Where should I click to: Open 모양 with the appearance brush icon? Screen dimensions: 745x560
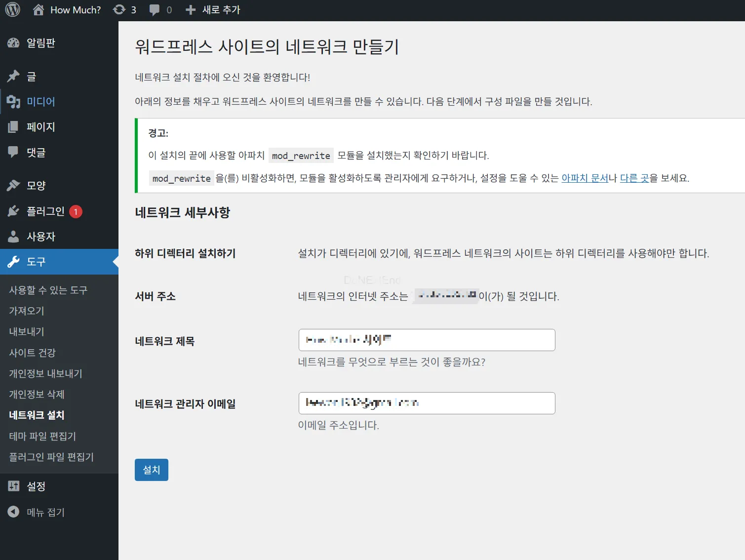(x=13, y=185)
